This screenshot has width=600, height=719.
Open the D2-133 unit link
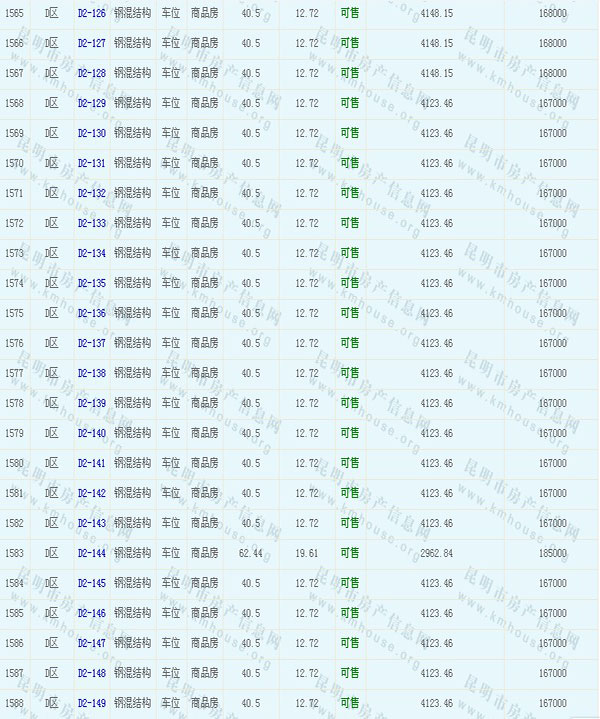tap(91, 224)
